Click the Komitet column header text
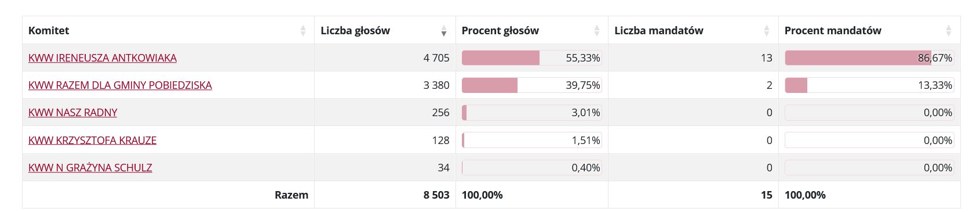The height and width of the screenshot is (212, 980). tap(49, 30)
